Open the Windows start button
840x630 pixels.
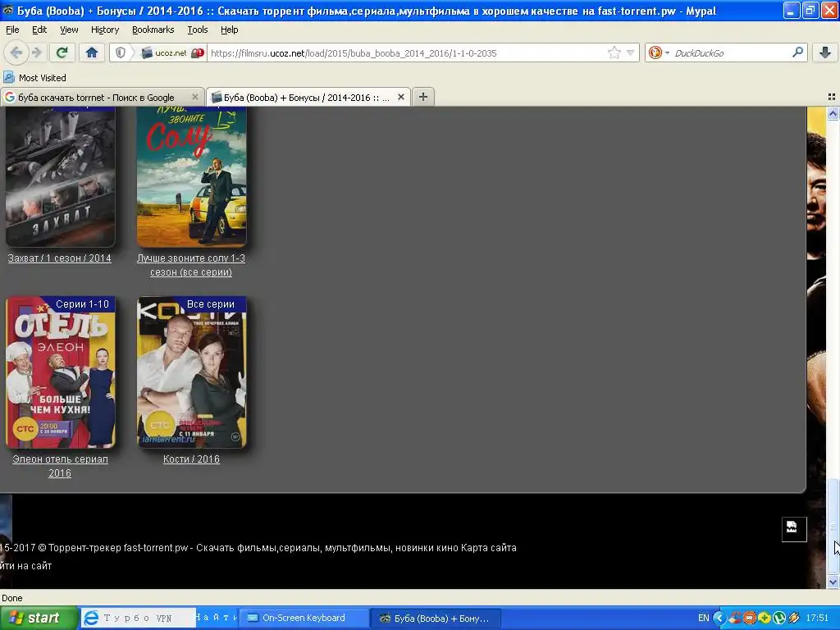coord(39,619)
